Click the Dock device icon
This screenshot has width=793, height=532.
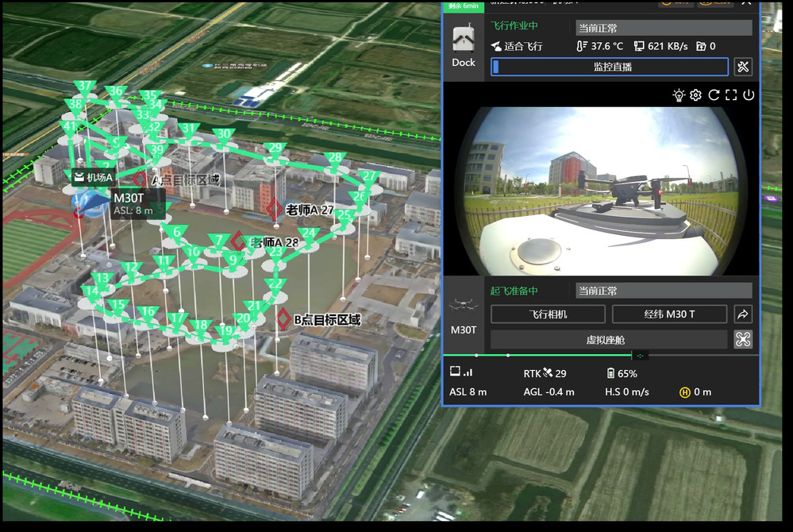[464, 46]
